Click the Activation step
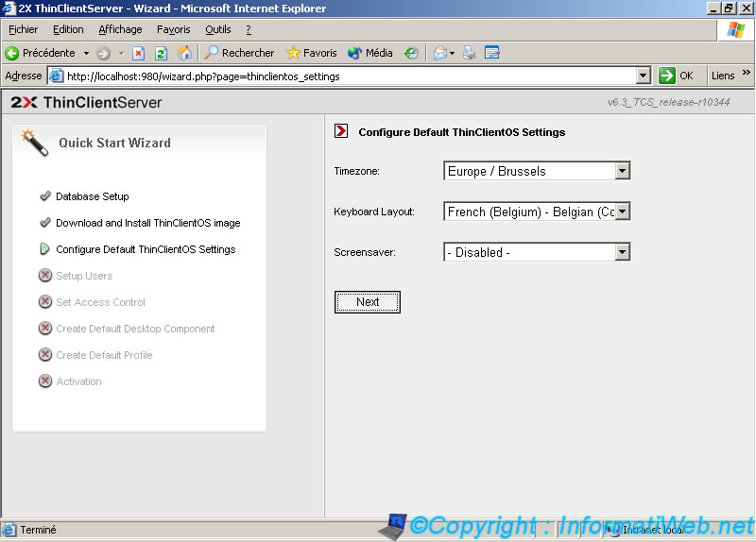Image resolution: width=756 pixels, height=542 pixels. 78,381
